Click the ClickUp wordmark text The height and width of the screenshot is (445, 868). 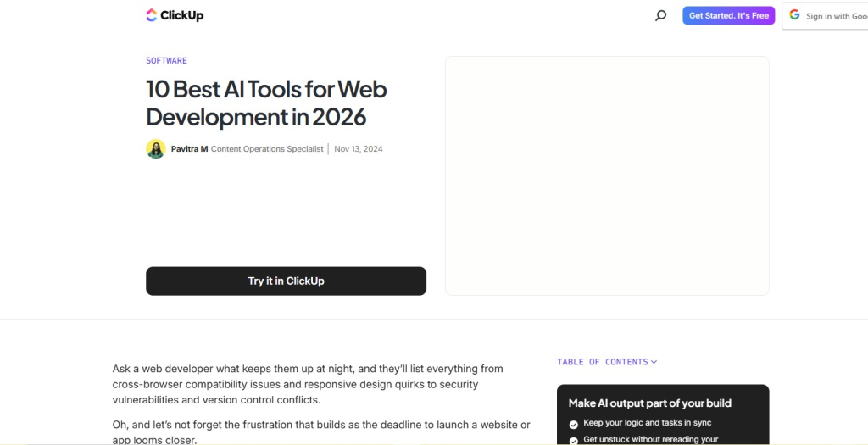click(182, 15)
